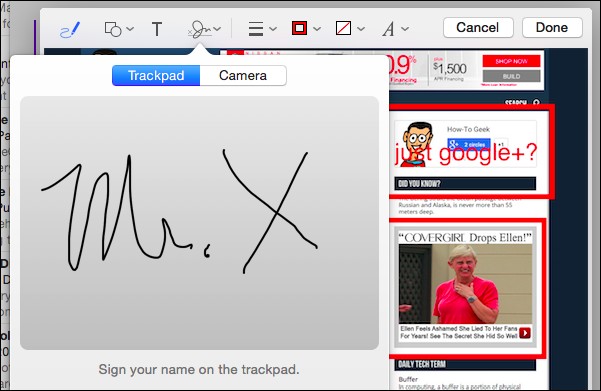Viewport: 601px width, 391px height.
Task: Select the 'just google+?' text annotation
Action: tap(466, 153)
